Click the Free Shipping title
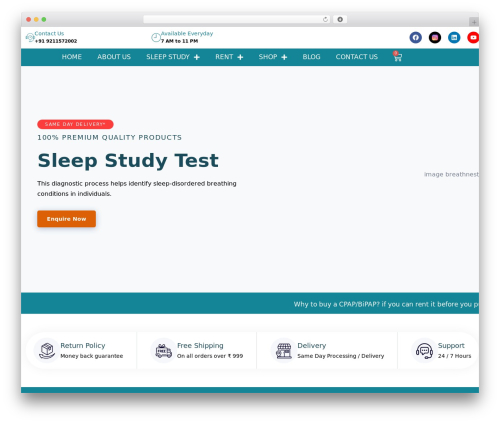The width and height of the screenshot is (500, 423). (x=200, y=345)
